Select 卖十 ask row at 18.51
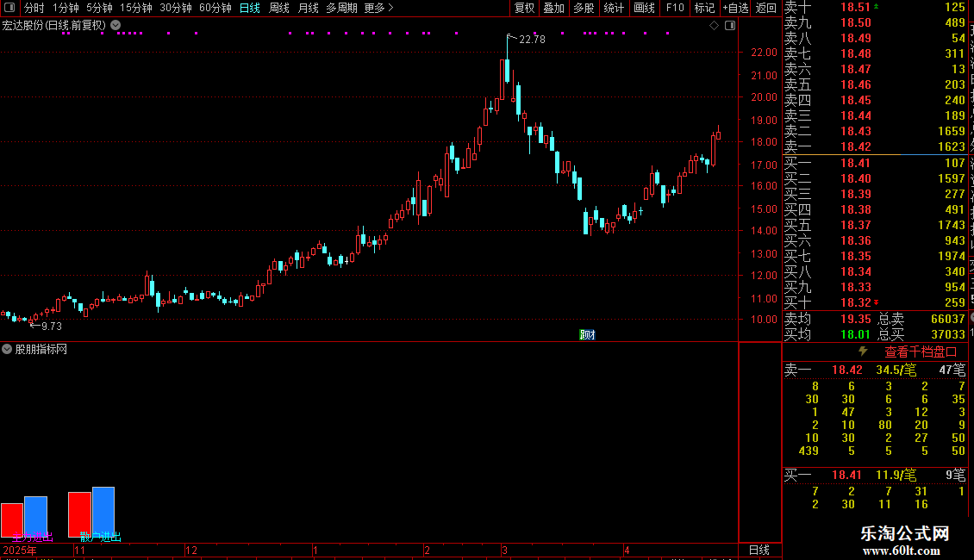The height and width of the screenshot is (560, 974). [875, 8]
